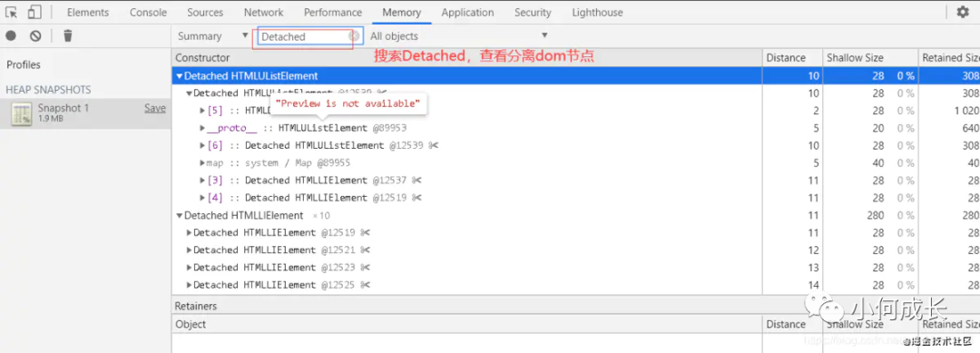
Task: Clear the Detached filter text
Action: [x=354, y=36]
